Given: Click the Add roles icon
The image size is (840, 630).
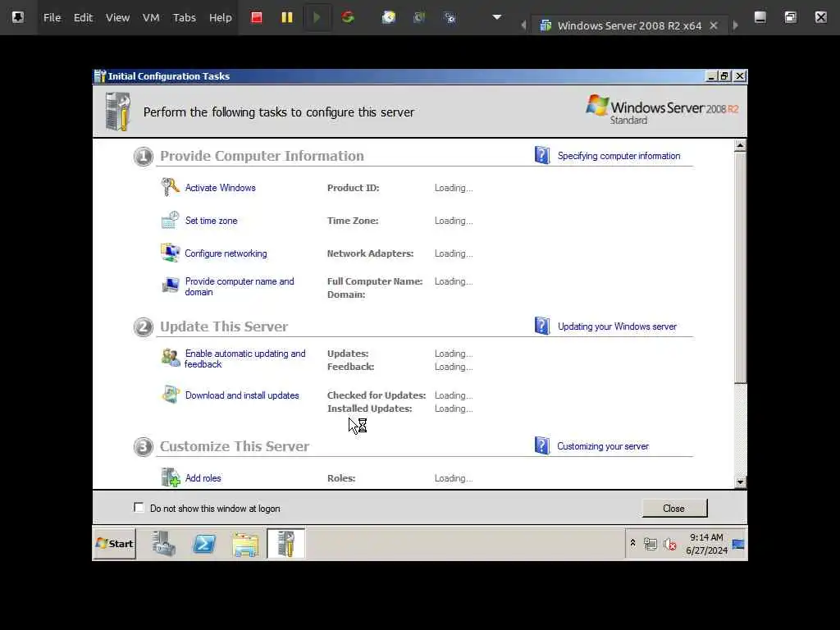Looking at the screenshot, I should (171, 477).
